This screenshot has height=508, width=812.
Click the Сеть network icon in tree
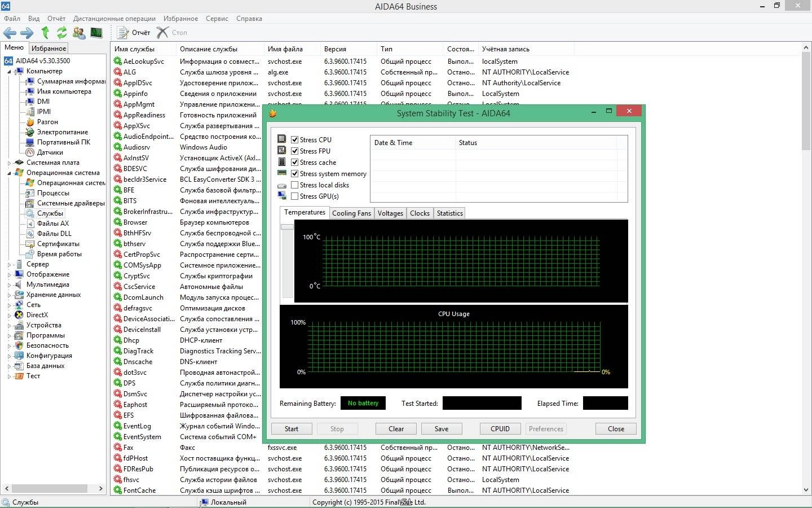pyautogui.click(x=19, y=305)
